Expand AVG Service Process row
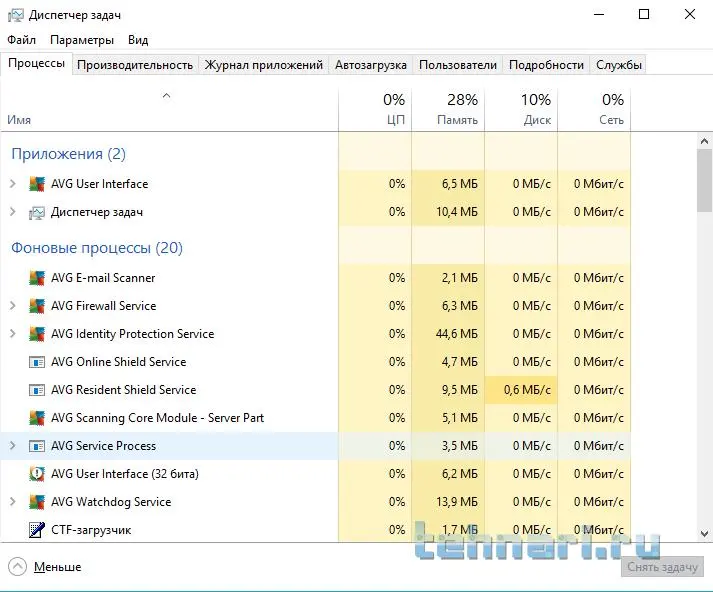This screenshot has width=713, height=592. pyautogui.click(x=13, y=446)
